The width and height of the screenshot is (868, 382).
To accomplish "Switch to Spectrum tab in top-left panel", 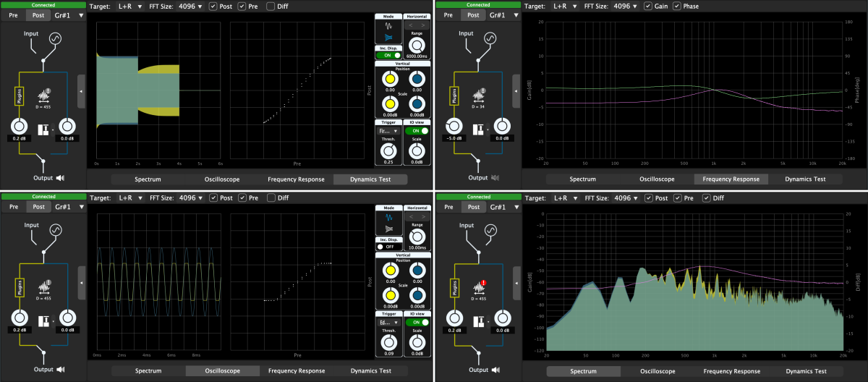I will pos(148,179).
